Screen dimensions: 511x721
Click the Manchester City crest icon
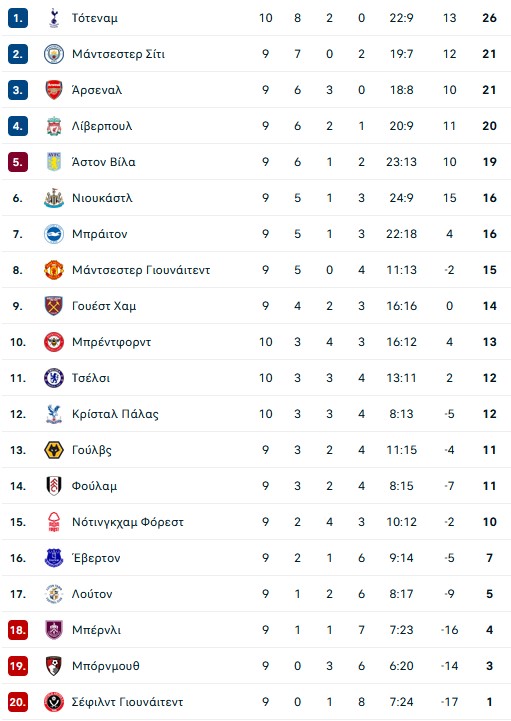pyautogui.click(x=54, y=54)
